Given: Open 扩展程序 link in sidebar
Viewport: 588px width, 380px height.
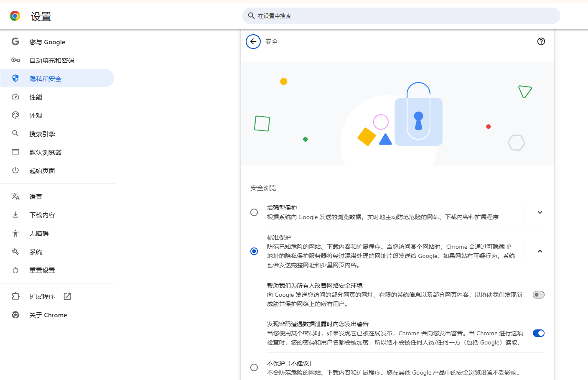Looking at the screenshot, I should (57, 296).
